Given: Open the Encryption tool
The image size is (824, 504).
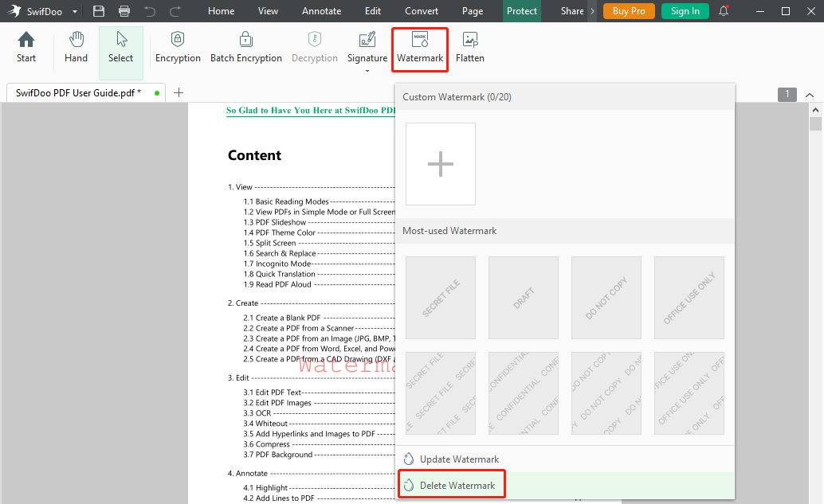Looking at the screenshot, I should 179,47.
